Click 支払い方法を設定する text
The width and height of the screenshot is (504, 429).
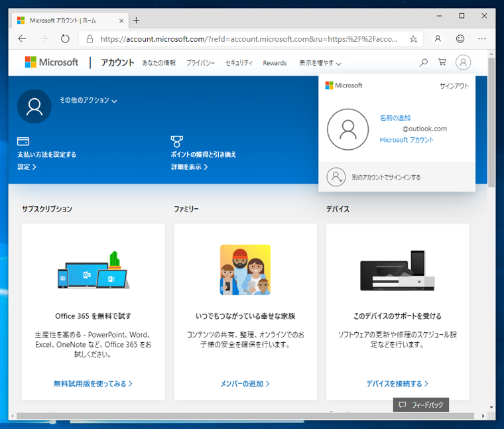(x=46, y=154)
